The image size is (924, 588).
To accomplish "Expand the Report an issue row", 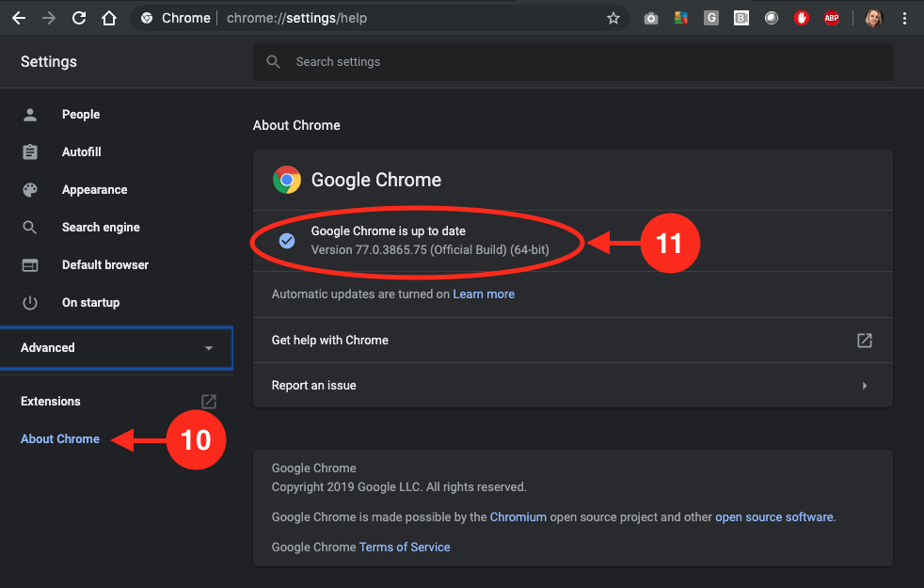I will click(572, 385).
